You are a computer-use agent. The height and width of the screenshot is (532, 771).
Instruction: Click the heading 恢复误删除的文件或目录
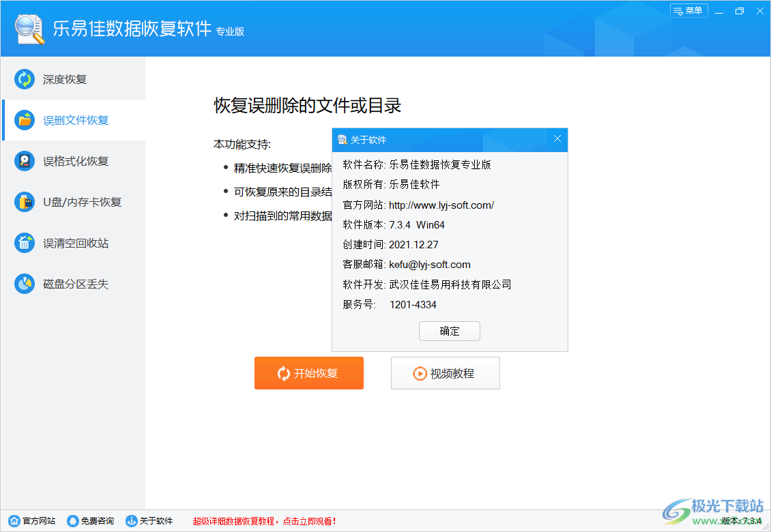307,105
